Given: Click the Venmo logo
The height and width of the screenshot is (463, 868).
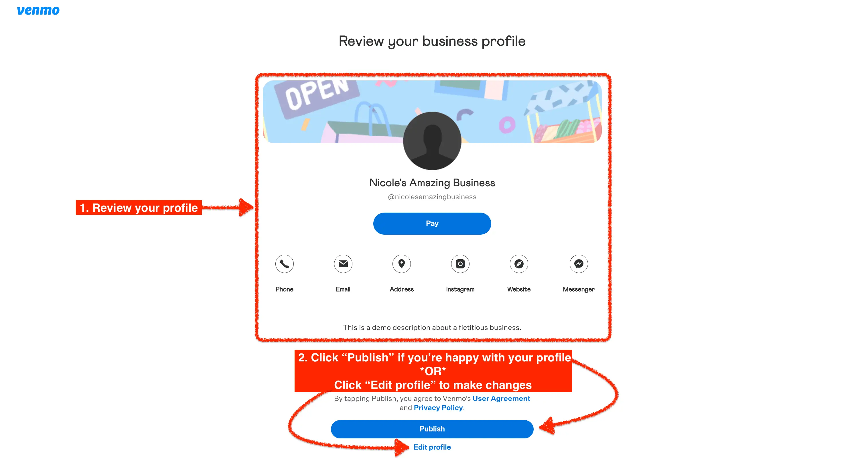Looking at the screenshot, I should coord(38,10).
